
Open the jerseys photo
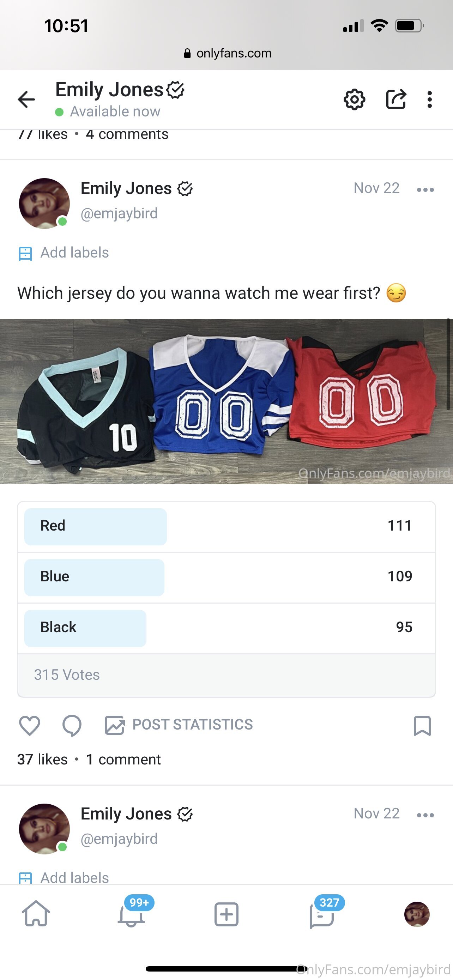(x=226, y=401)
